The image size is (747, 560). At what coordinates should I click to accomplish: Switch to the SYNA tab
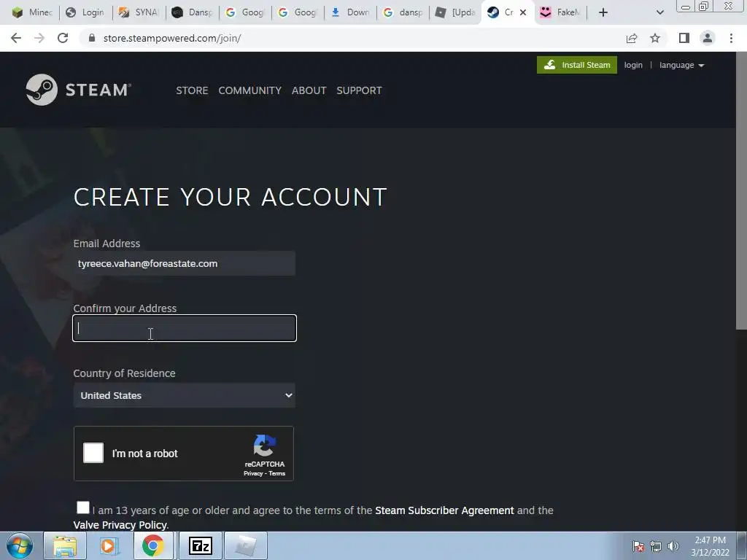point(139,12)
